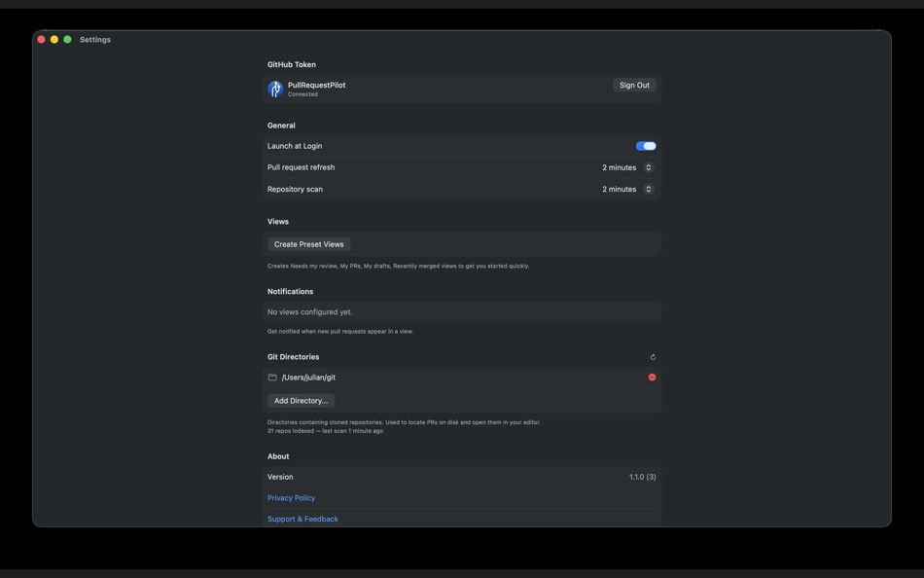Open the Repository scan interval stepper

click(x=647, y=188)
